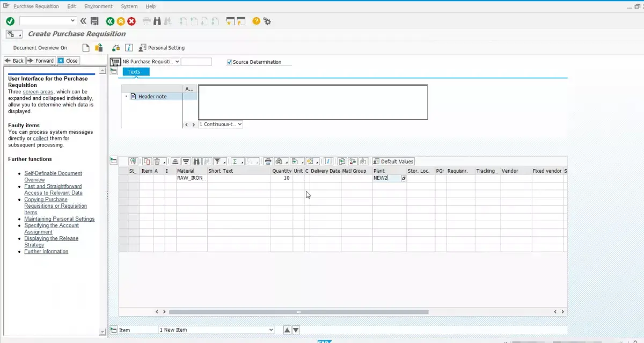Viewport: 644px width, 343px height.
Task: Open the Plant field search help button
Action: click(x=404, y=178)
